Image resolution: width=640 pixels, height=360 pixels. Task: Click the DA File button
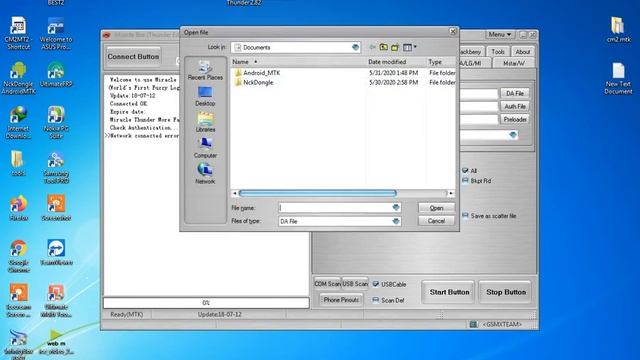[x=515, y=93]
